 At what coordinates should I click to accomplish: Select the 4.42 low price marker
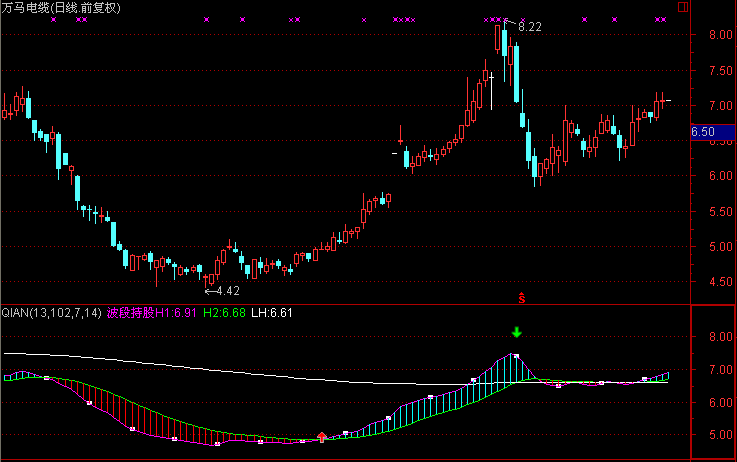point(226,291)
